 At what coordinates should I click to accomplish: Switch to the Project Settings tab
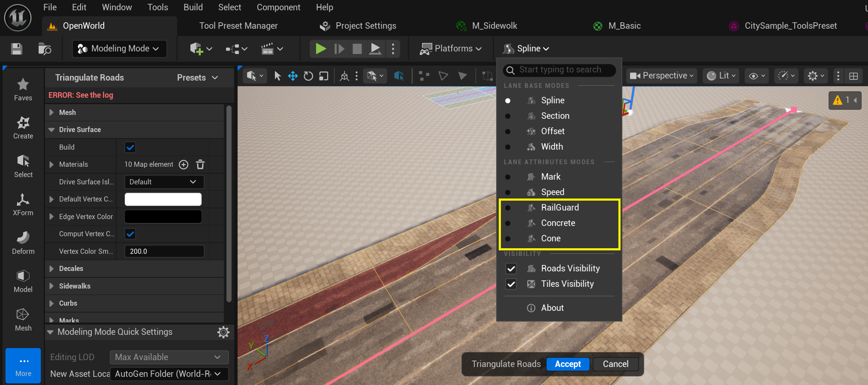coord(358,26)
